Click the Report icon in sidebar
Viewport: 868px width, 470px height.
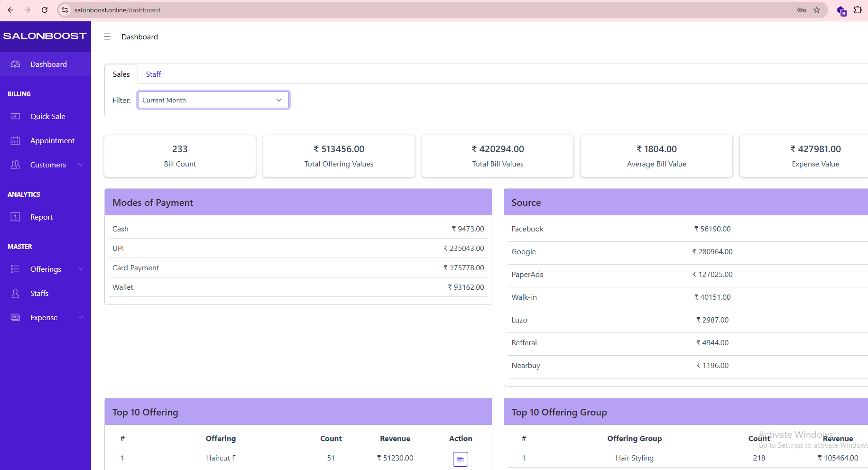pos(15,217)
